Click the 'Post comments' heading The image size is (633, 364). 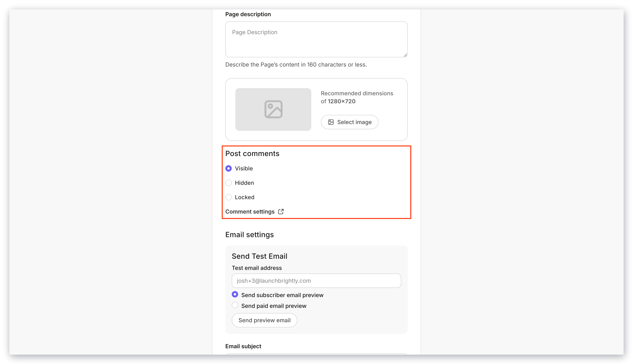point(252,153)
